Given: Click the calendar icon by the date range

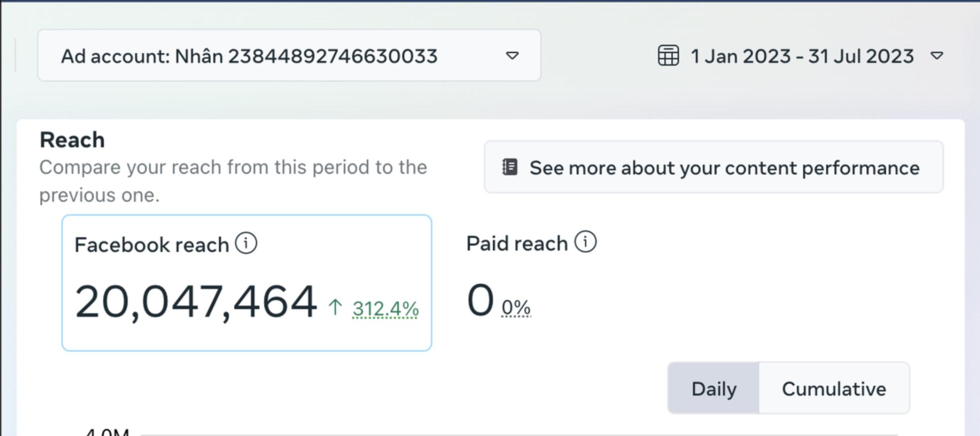Looking at the screenshot, I should pyautogui.click(x=668, y=56).
